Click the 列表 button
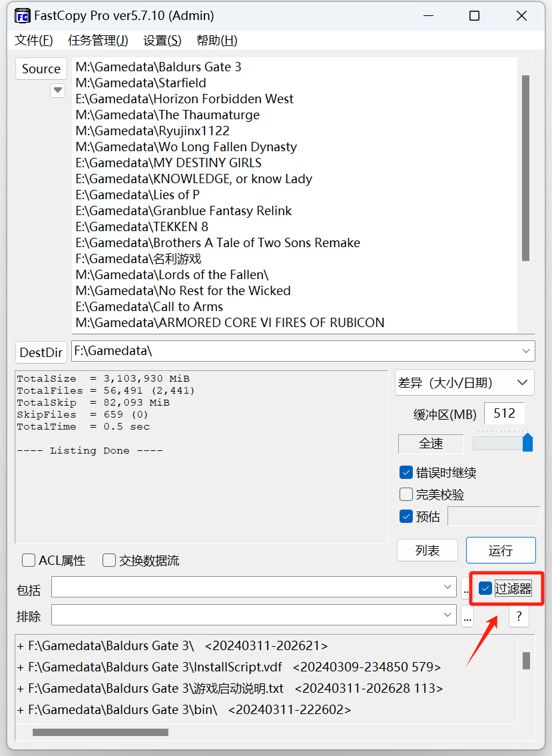Viewport: 552px width, 756px height. pos(427,550)
